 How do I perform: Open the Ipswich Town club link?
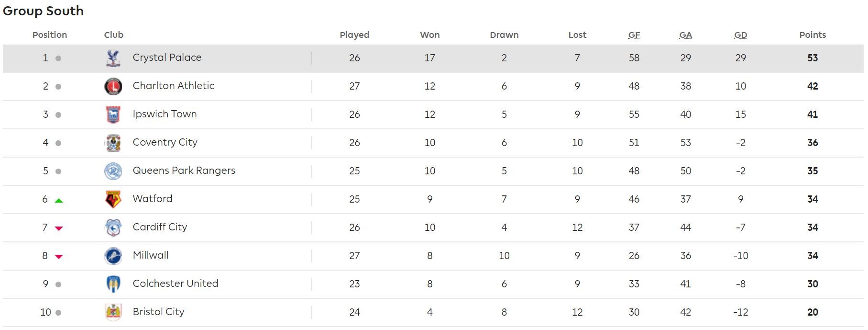click(165, 114)
